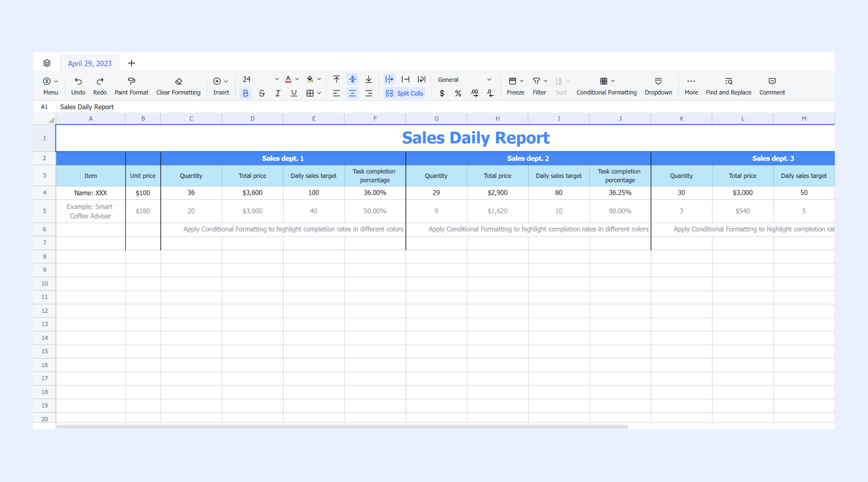
Task: Expand the fill color dropdown arrow
Action: point(319,79)
